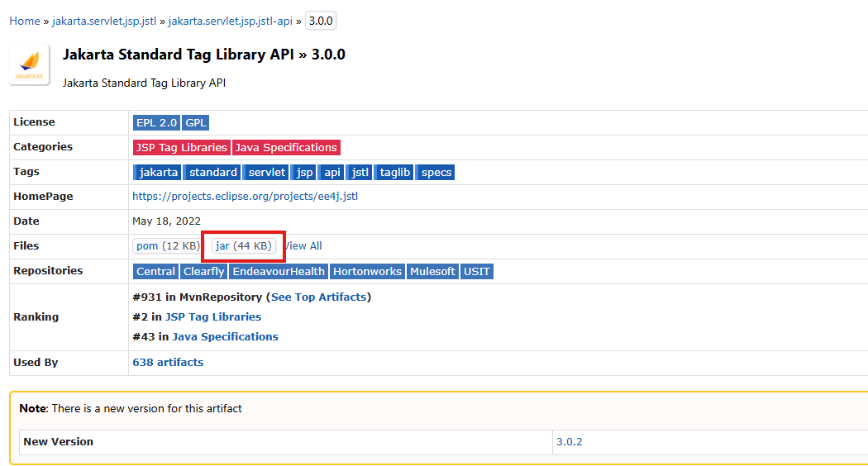
Task: Download the pom (12 KB) file
Action: (x=168, y=245)
